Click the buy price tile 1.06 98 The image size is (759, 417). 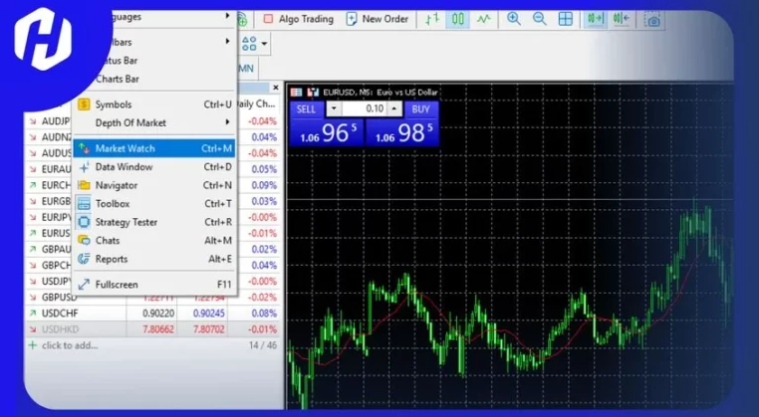pos(403,132)
